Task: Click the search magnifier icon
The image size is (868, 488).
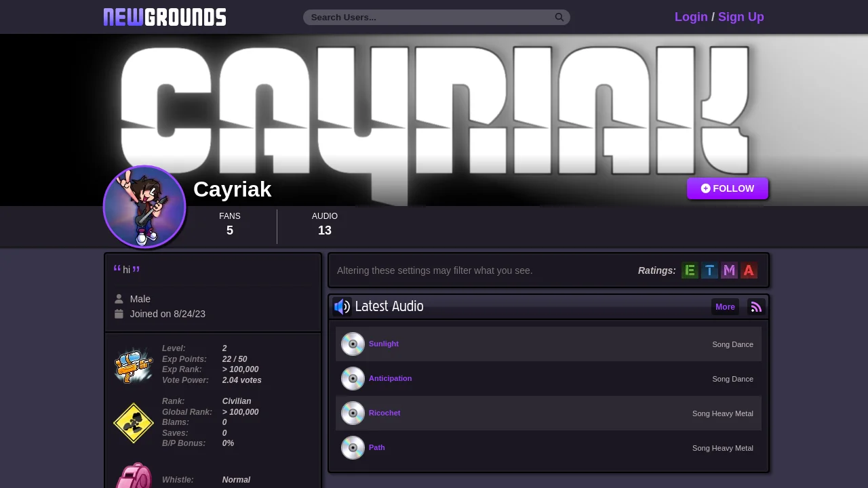Action: (559, 17)
